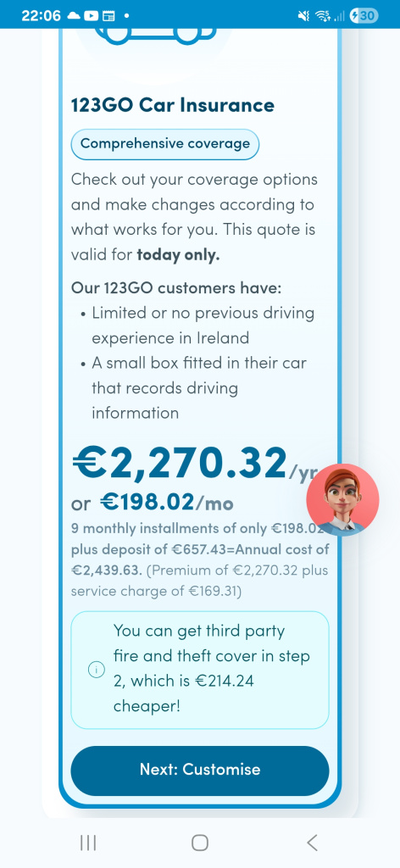This screenshot has height=868, width=400.
Task: Open the chat assistant avatar
Action: tap(342, 500)
